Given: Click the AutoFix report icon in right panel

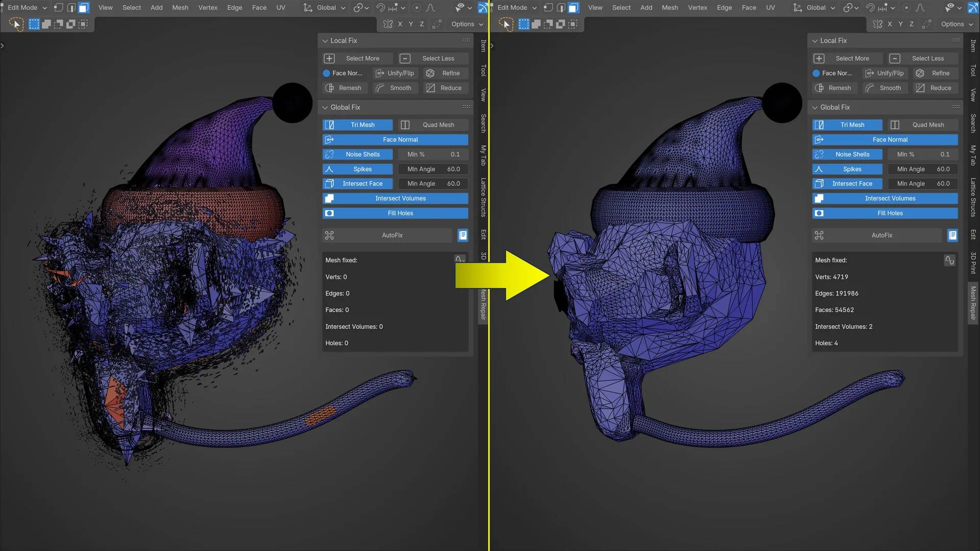Looking at the screenshot, I should 952,235.
